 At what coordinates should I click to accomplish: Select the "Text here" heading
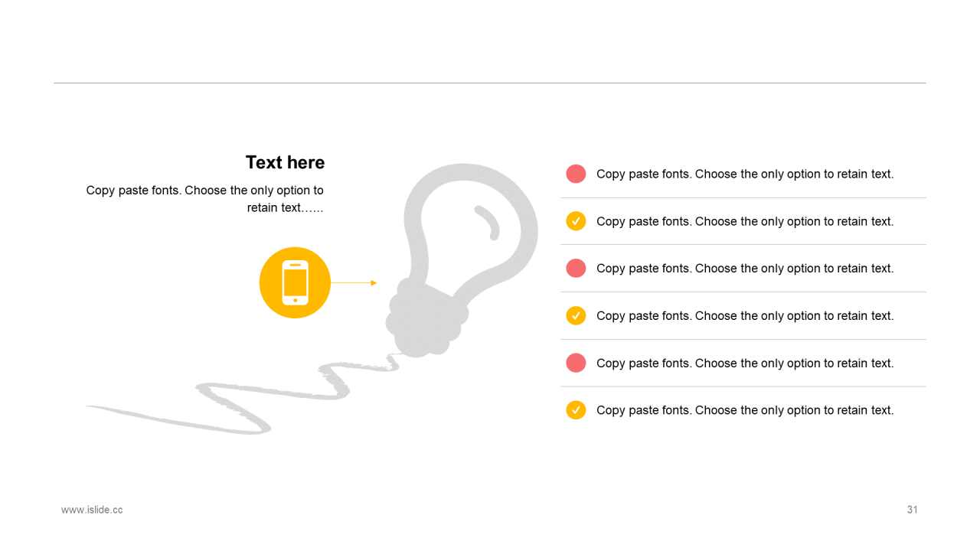[x=285, y=162]
